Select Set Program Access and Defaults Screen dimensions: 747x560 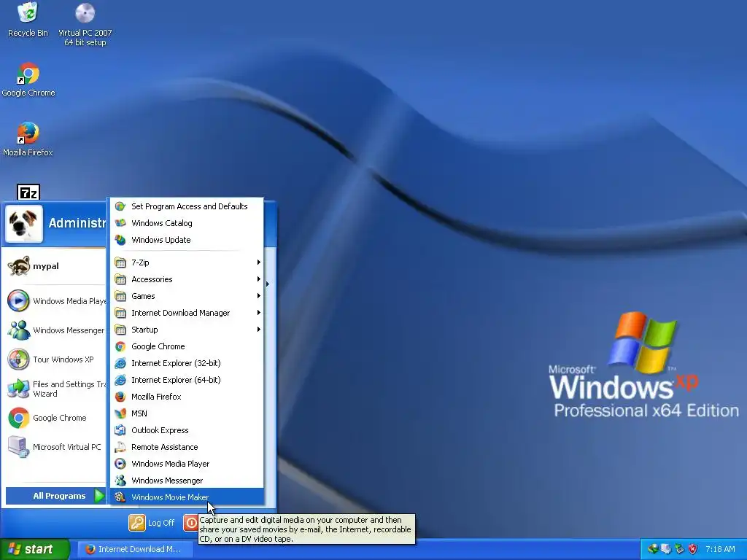(187, 206)
